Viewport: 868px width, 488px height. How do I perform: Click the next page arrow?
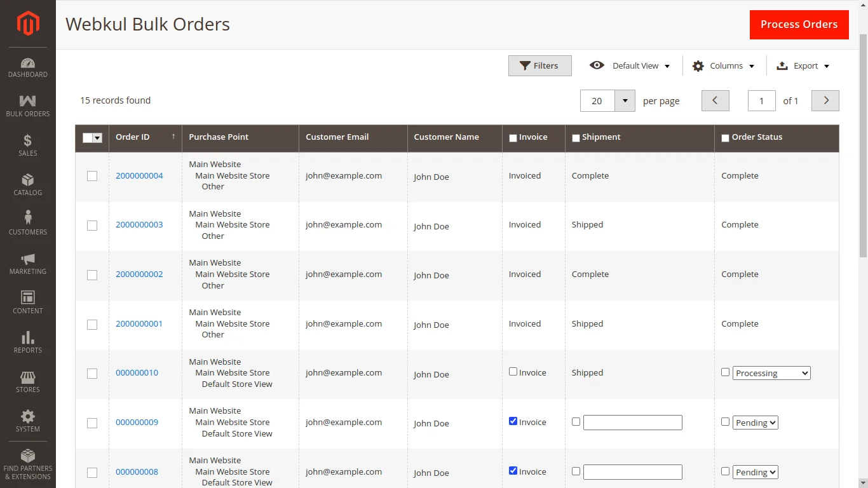825,100
